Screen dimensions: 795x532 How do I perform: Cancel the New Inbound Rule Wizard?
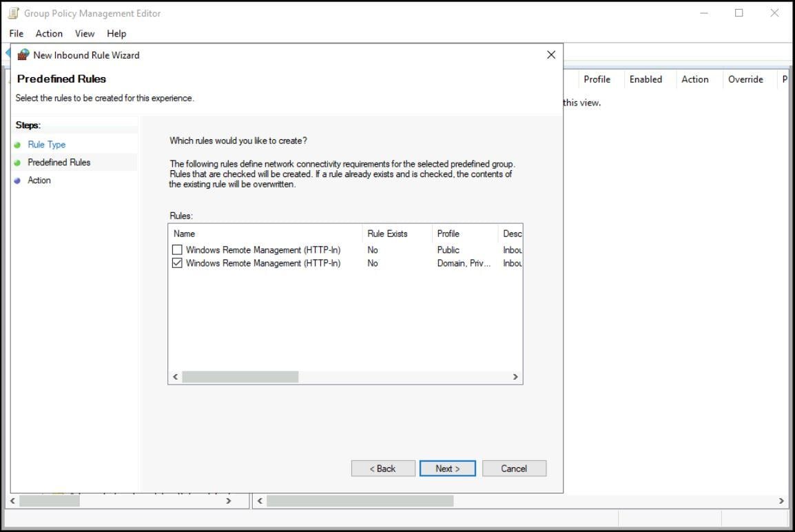coord(514,468)
